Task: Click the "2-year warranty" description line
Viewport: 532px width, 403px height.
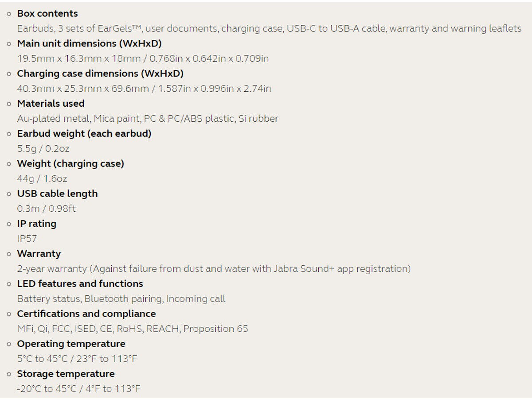Action: click(213, 269)
